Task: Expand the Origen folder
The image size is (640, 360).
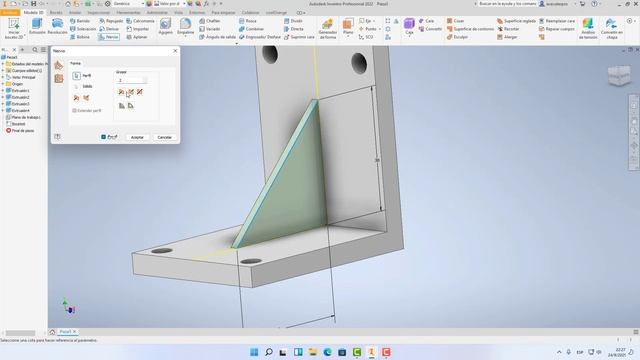Action: coord(3,84)
